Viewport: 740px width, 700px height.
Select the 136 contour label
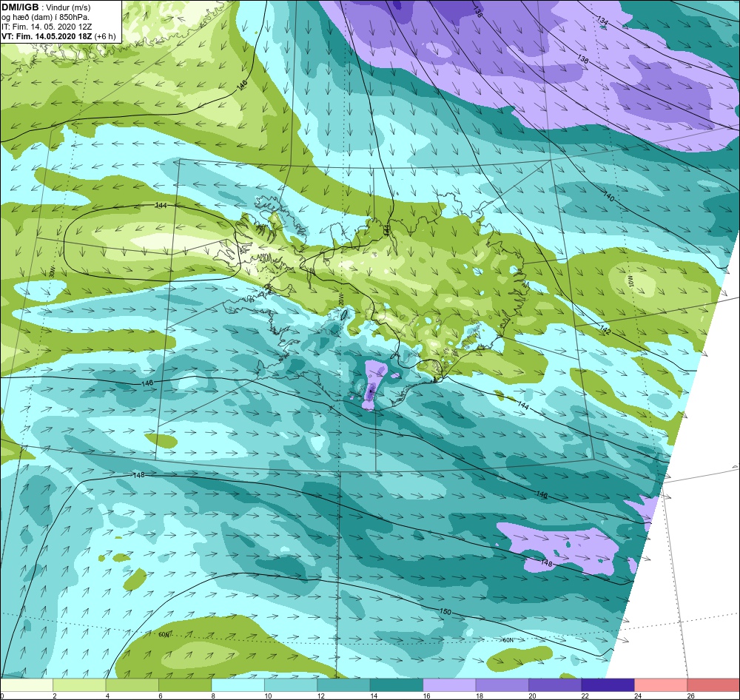(583, 59)
